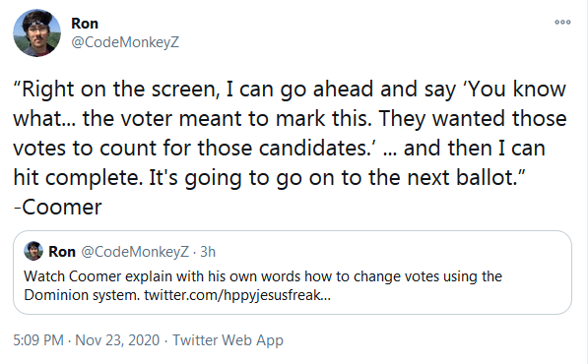588x364 pixels.
Task: Click the Twitter Web App source label
Action: pos(228,340)
